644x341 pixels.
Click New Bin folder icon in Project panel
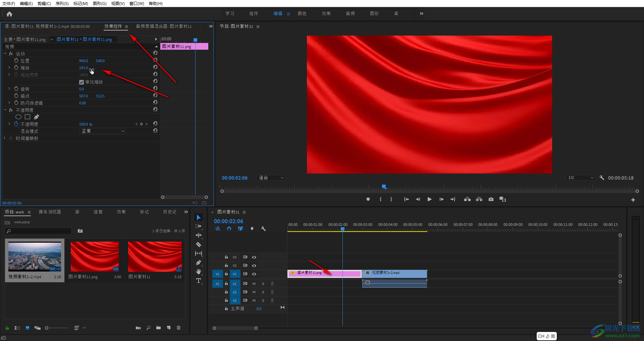click(158, 328)
